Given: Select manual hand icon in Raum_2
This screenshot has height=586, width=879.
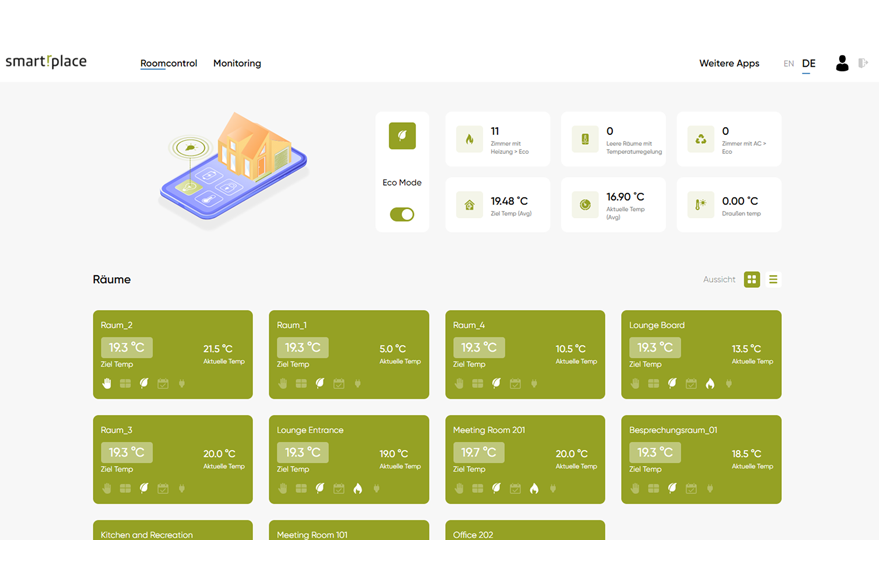Looking at the screenshot, I should coord(107,383).
